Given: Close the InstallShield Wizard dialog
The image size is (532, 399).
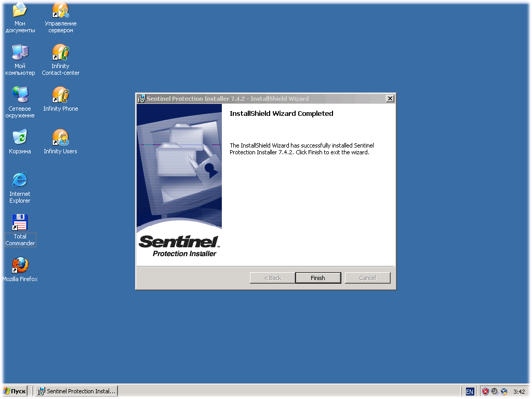Looking at the screenshot, I should pyautogui.click(x=390, y=99).
